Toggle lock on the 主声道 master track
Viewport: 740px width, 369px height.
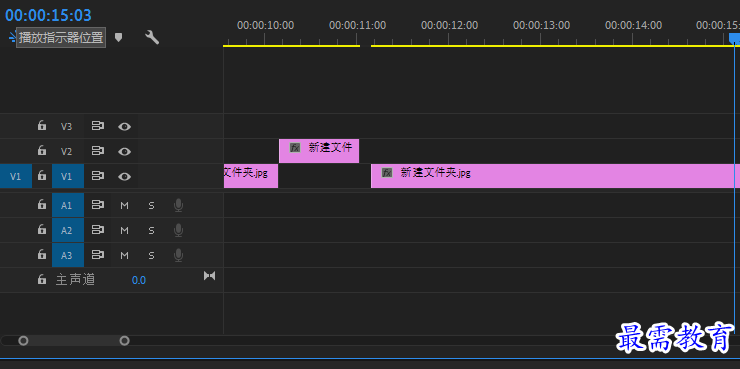[42, 279]
